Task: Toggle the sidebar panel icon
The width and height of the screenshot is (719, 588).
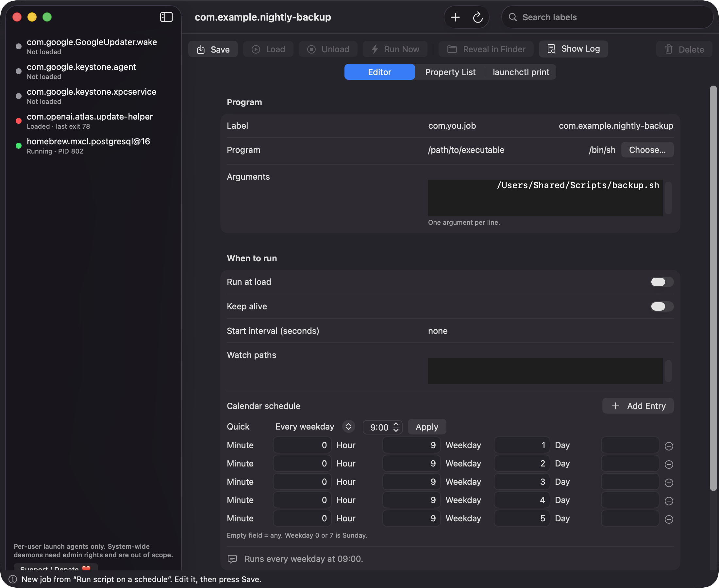Action: [x=166, y=17]
